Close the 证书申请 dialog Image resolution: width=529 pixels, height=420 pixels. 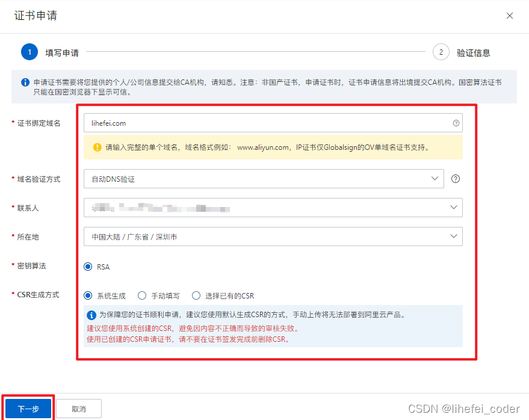coord(509,16)
